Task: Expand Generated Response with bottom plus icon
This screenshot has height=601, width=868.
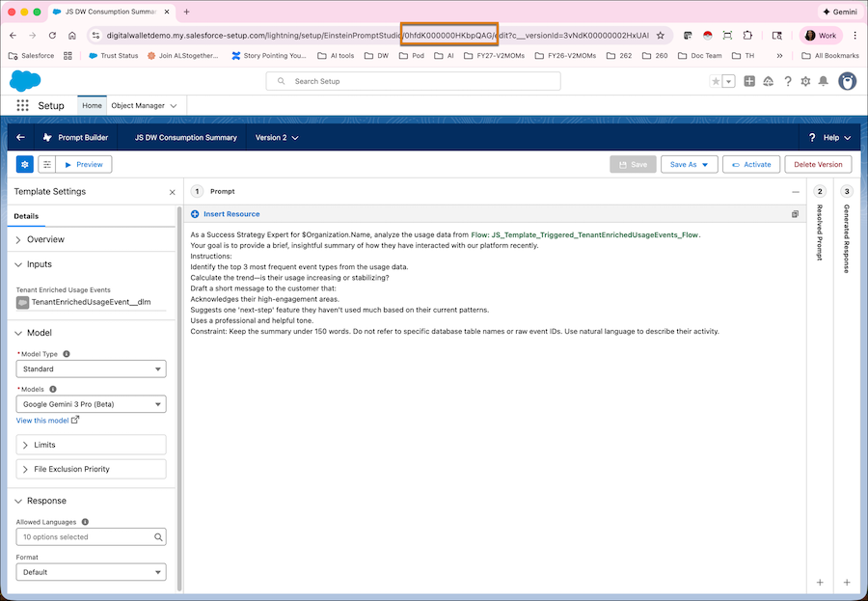Action: point(847,582)
